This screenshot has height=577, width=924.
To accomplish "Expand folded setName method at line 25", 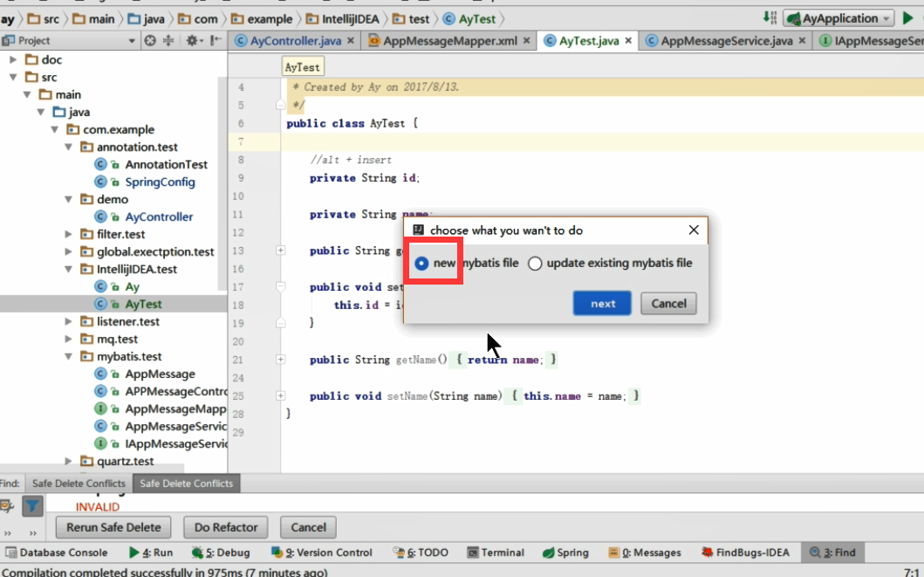I will click(280, 396).
